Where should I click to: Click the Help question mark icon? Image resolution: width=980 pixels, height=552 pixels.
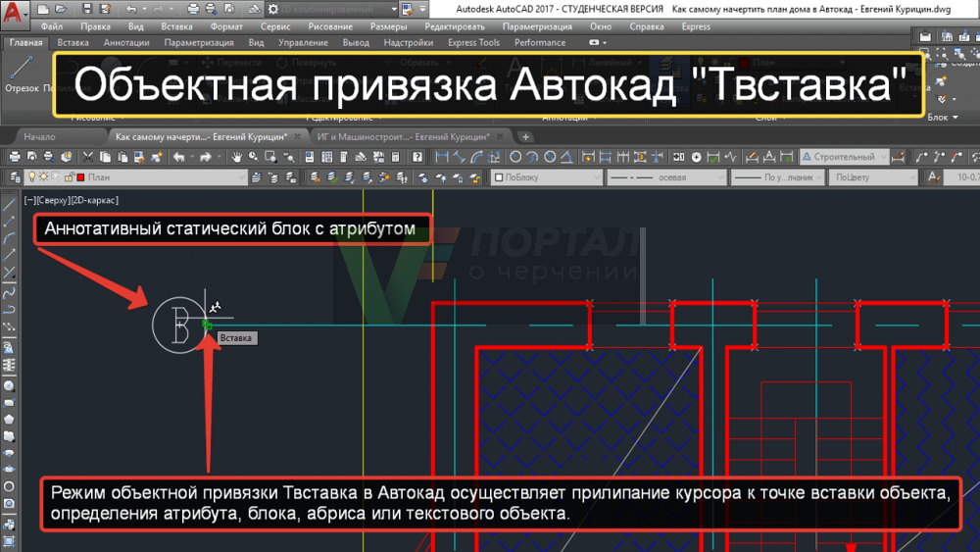point(417,157)
